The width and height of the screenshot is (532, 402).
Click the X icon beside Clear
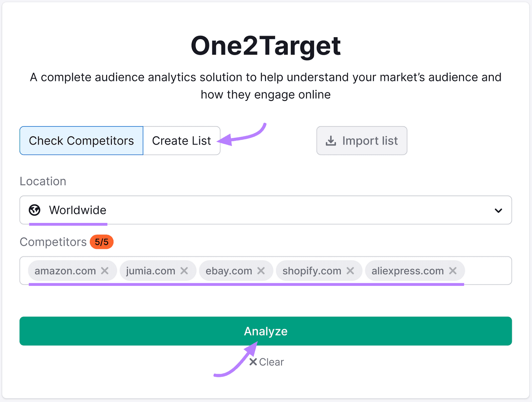[253, 362]
